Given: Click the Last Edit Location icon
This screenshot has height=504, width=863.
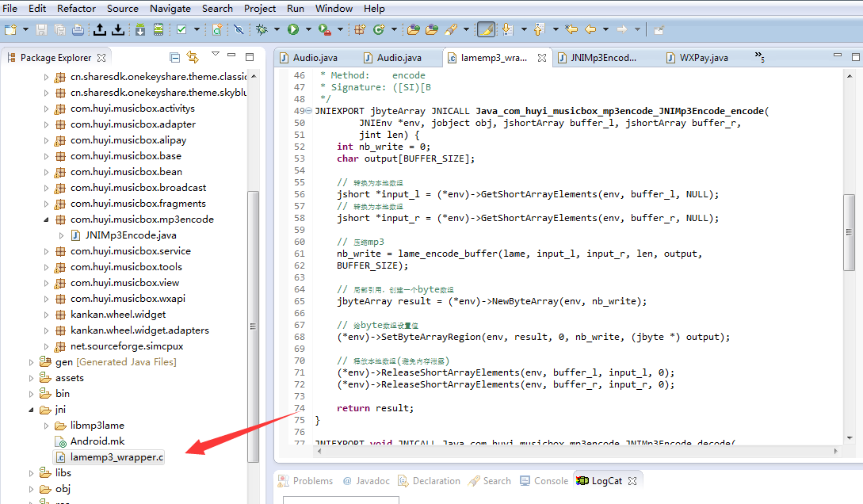Looking at the screenshot, I should tap(571, 29).
